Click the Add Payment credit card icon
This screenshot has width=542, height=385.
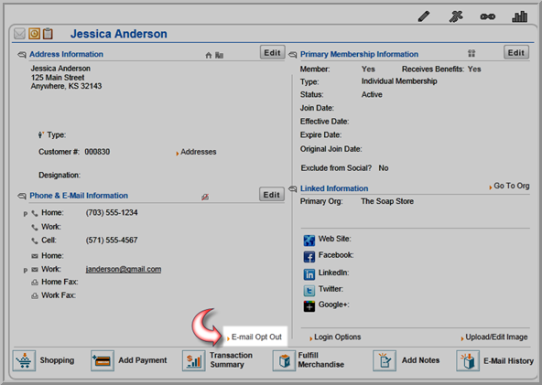(102, 360)
